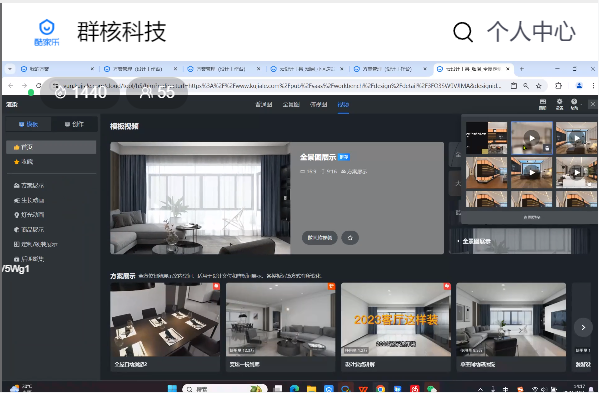
Task: Open top-left popup thumbnail with black panel
Action: [486, 138]
